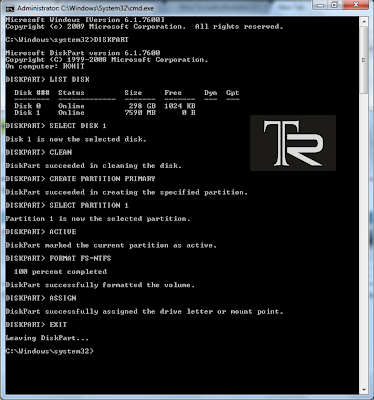Minimize the command prompt window
Viewport: 374px width, 400px height.
click(x=320, y=5)
